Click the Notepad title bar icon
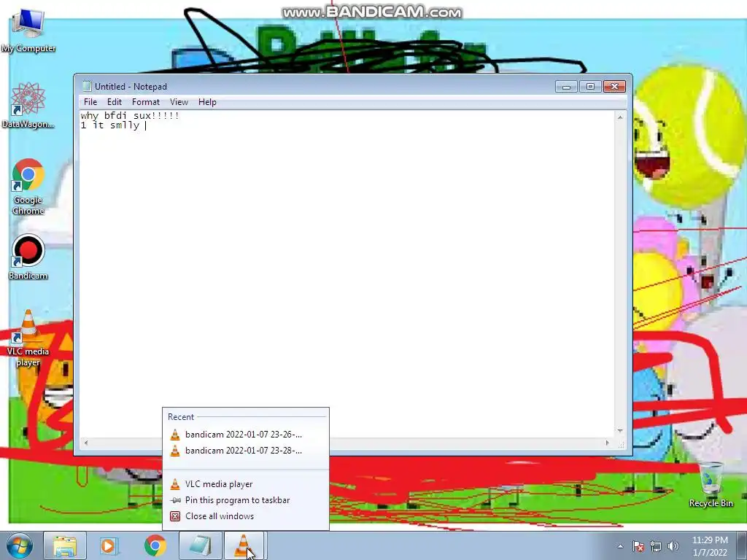 click(86, 86)
